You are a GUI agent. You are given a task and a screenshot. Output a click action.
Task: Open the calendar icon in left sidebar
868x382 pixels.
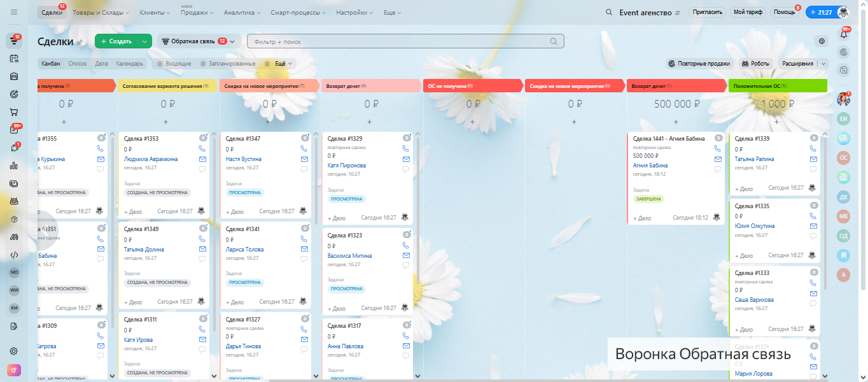click(x=14, y=59)
